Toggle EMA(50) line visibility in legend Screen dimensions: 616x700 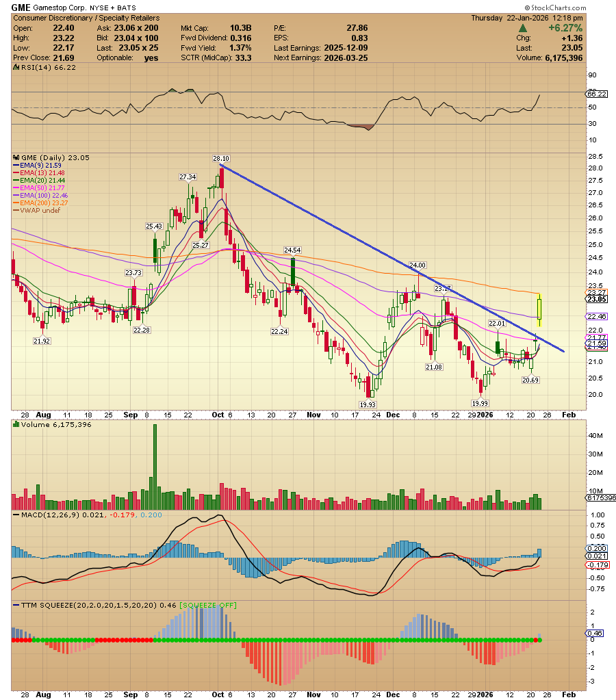click(x=15, y=187)
